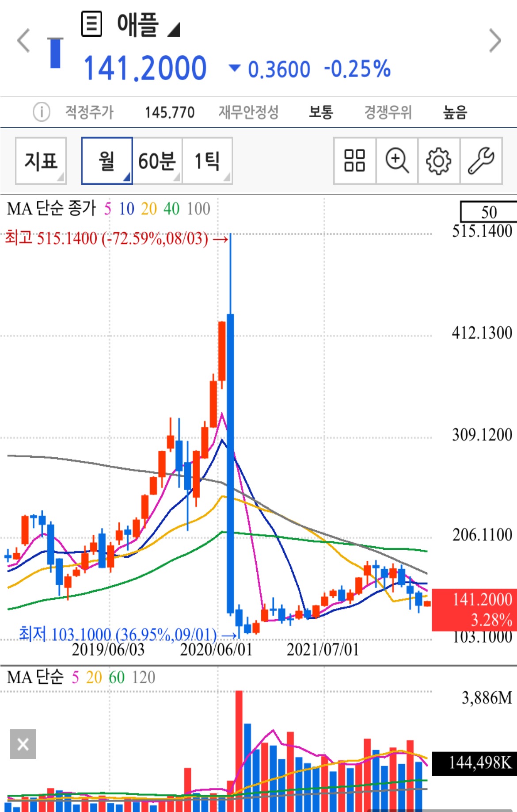Select the 월 monthly chart period

[x=107, y=161]
